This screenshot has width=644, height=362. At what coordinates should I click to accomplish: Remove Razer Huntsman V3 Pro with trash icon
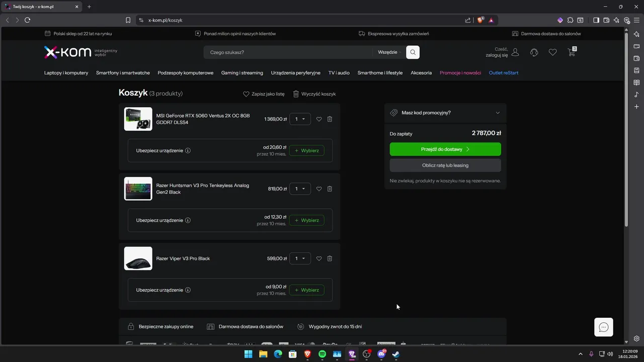point(330,189)
